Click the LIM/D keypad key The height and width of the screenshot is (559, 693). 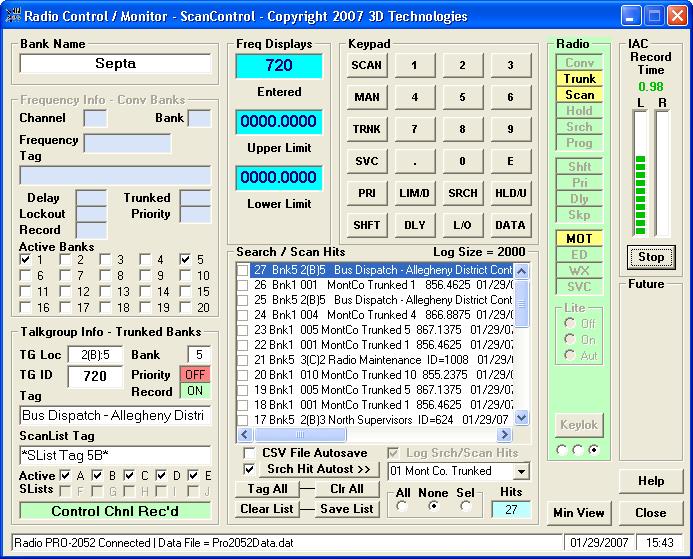(415, 193)
